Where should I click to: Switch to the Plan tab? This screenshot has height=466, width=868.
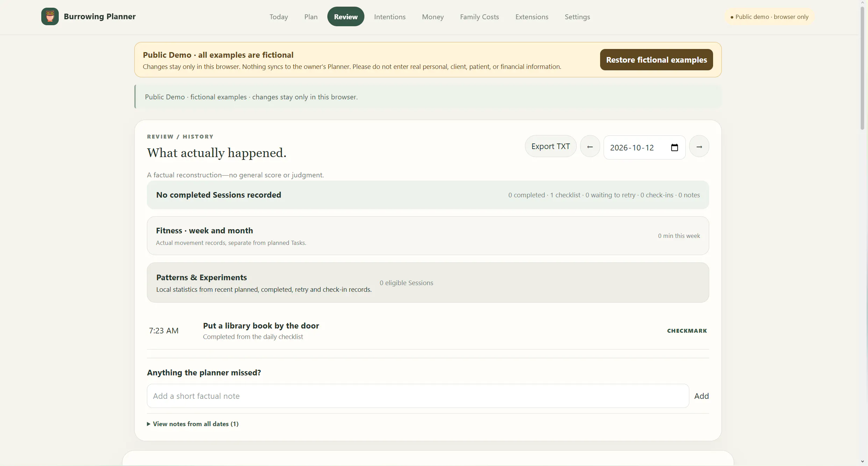coord(311,17)
